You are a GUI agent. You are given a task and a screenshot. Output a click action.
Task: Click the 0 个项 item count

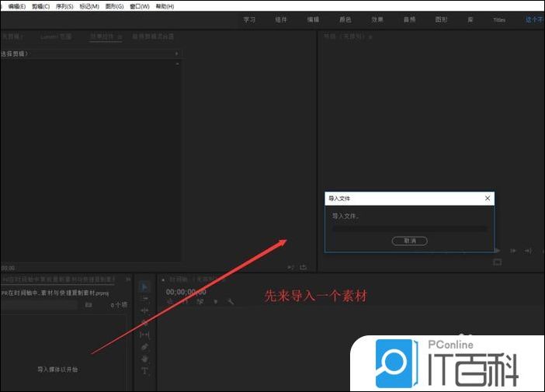[119, 305]
